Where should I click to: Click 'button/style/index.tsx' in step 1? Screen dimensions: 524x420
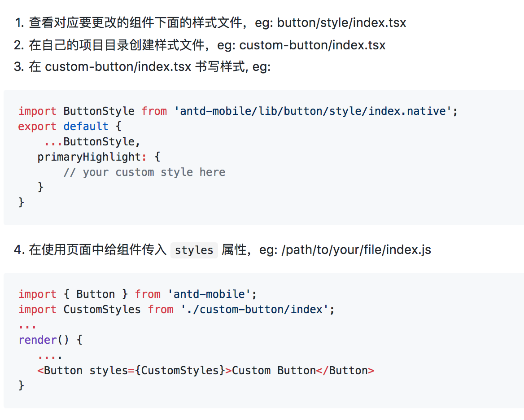click(341, 23)
